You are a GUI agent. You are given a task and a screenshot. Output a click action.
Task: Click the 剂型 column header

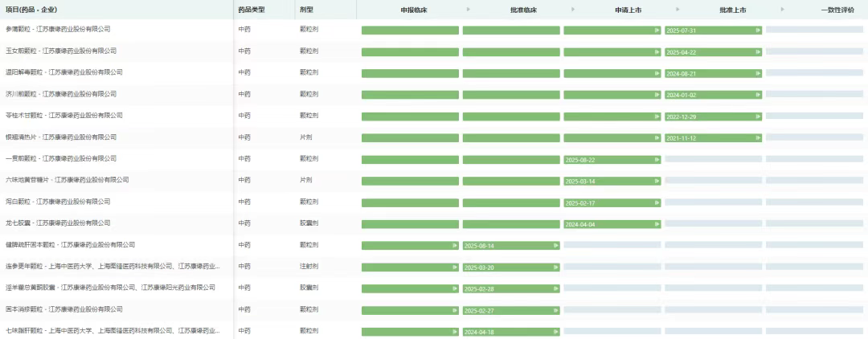pos(306,10)
